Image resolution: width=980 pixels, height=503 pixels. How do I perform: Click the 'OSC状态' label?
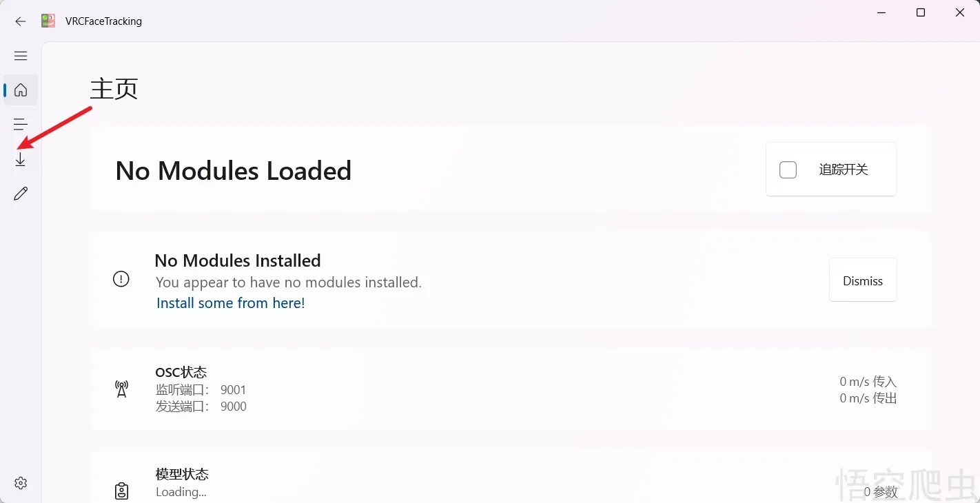[181, 373]
